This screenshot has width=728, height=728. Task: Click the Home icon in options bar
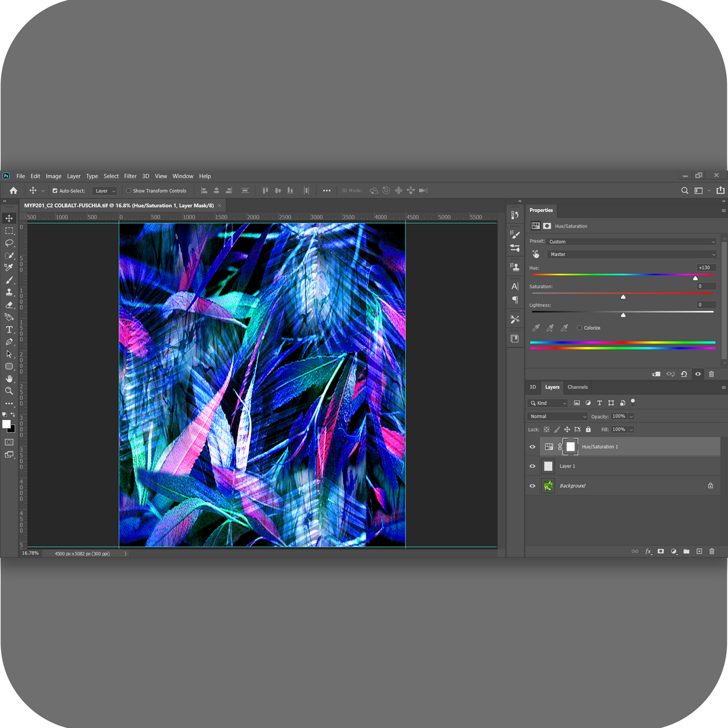click(x=14, y=190)
